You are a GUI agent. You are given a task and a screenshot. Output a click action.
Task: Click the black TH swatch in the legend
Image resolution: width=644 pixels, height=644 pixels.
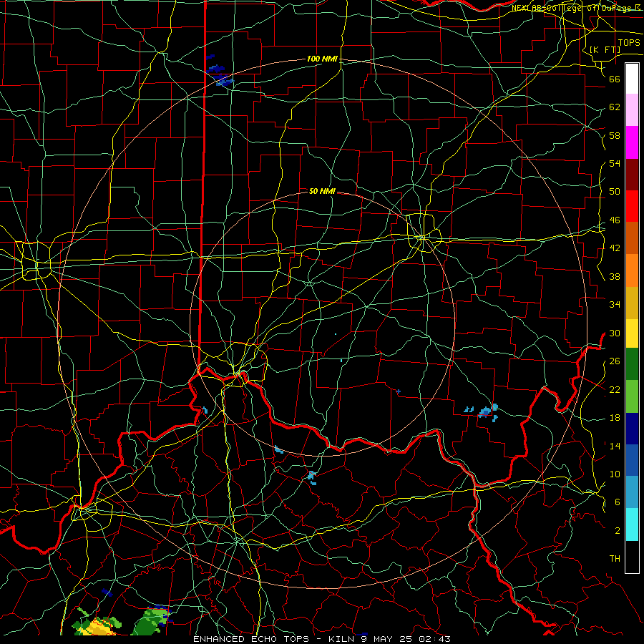632,557
